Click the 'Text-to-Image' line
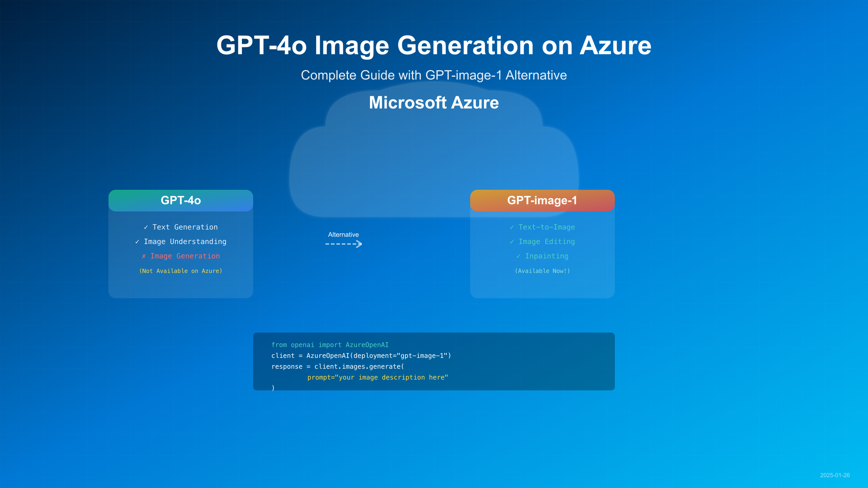 click(x=542, y=227)
